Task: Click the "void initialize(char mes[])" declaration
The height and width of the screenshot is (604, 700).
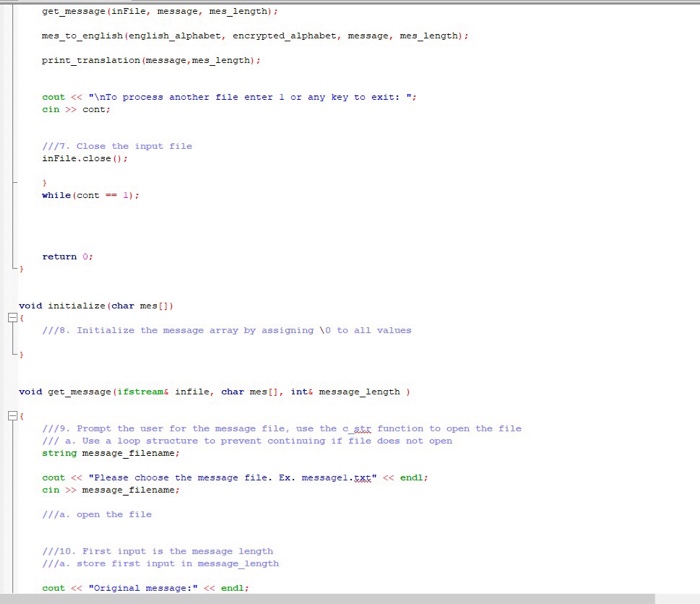Action: click(x=96, y=306)
